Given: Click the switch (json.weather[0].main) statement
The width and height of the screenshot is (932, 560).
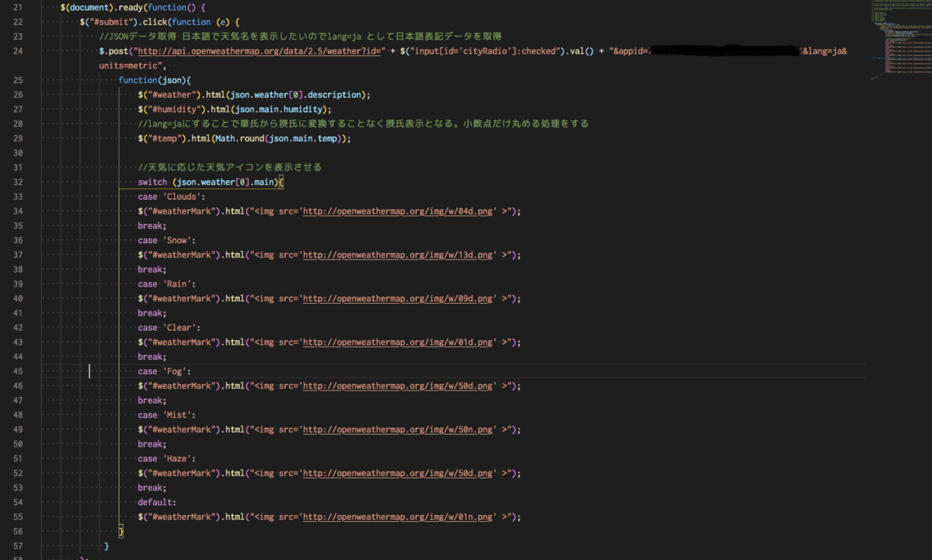Looking at the screenshot, I should coord(211,183).
